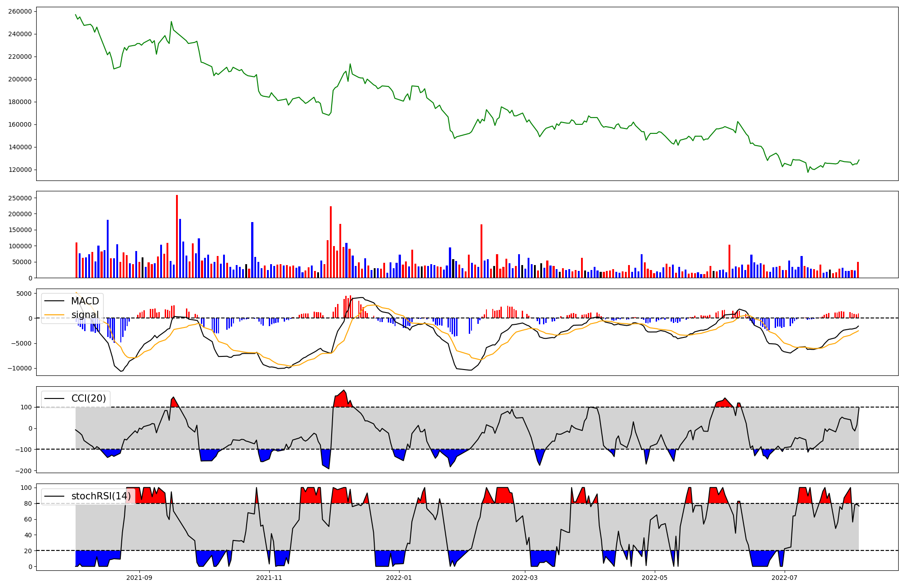
Task: Click the 2021-09 x-axis date label
Action: pyautogui.click(x=139, y=578)
